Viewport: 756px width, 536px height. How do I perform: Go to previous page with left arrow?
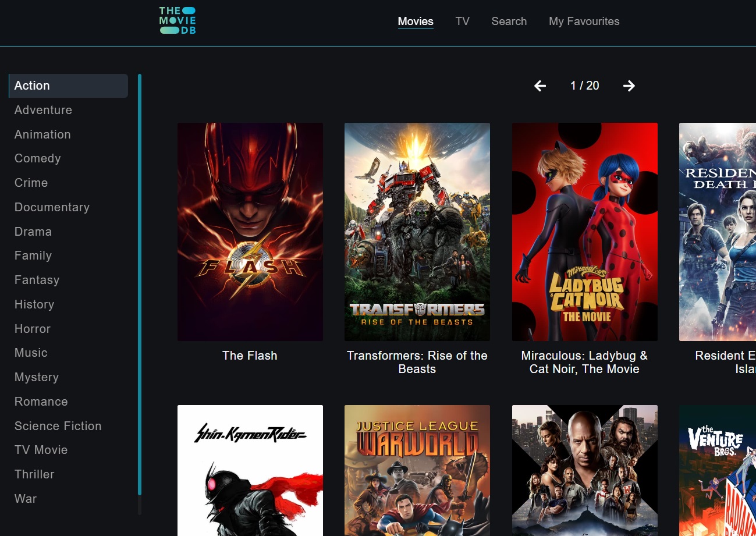point(540,86)
